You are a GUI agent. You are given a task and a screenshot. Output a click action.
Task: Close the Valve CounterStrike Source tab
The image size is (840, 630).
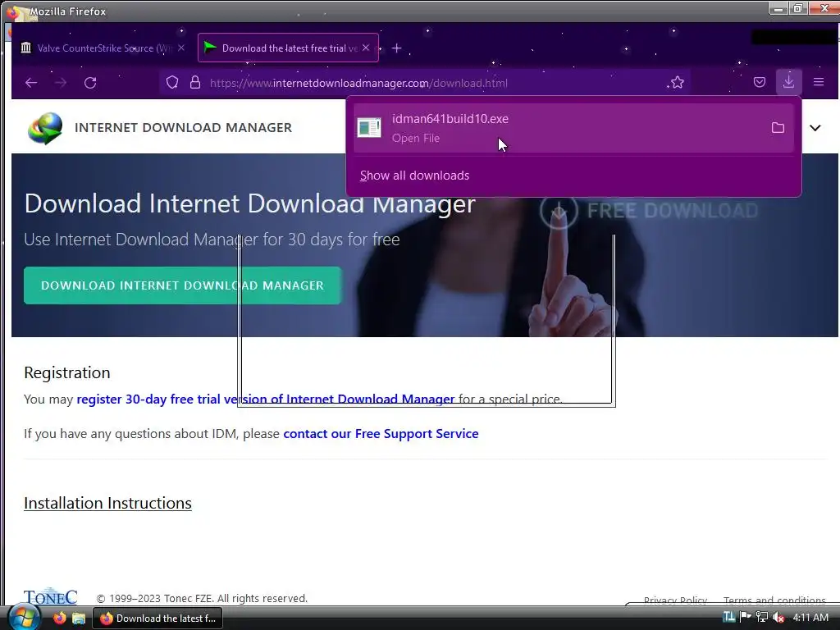point(181,48)
